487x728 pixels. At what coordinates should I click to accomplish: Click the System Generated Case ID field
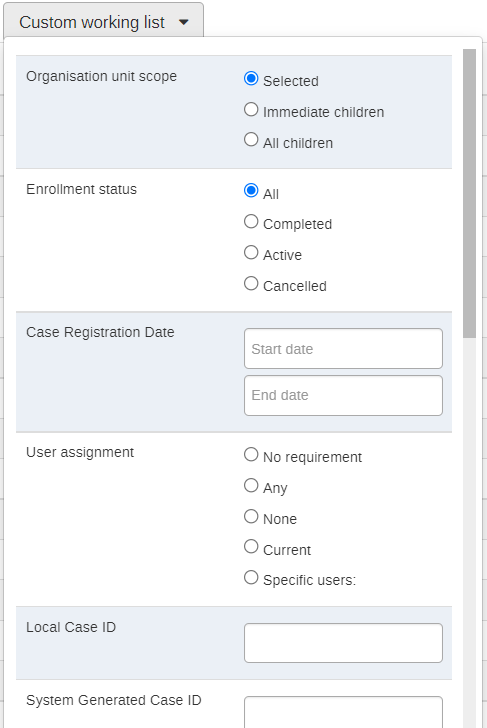click(343, 712)
